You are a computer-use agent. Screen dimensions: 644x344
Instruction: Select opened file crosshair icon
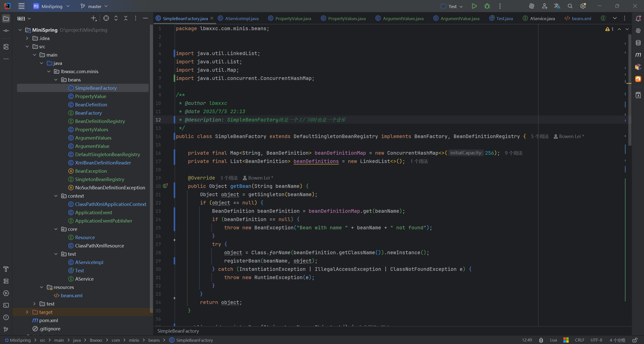(x=106, y=18)
